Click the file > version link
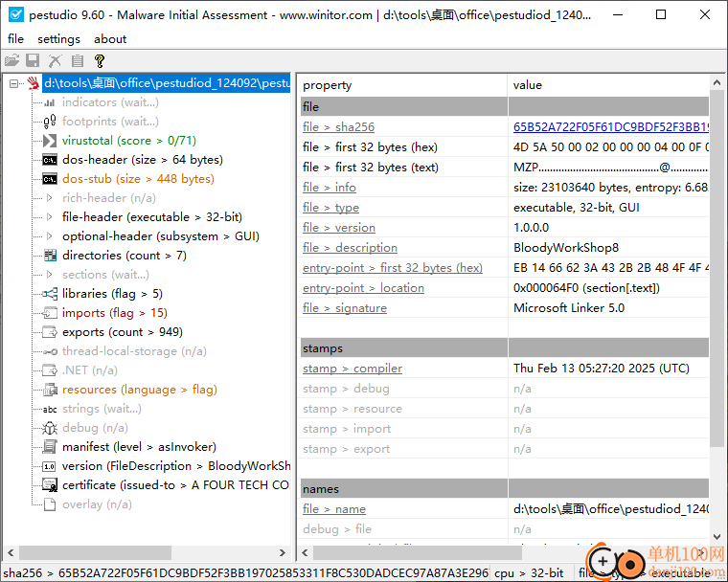The image size is (728, 582). tap(339, 228)
